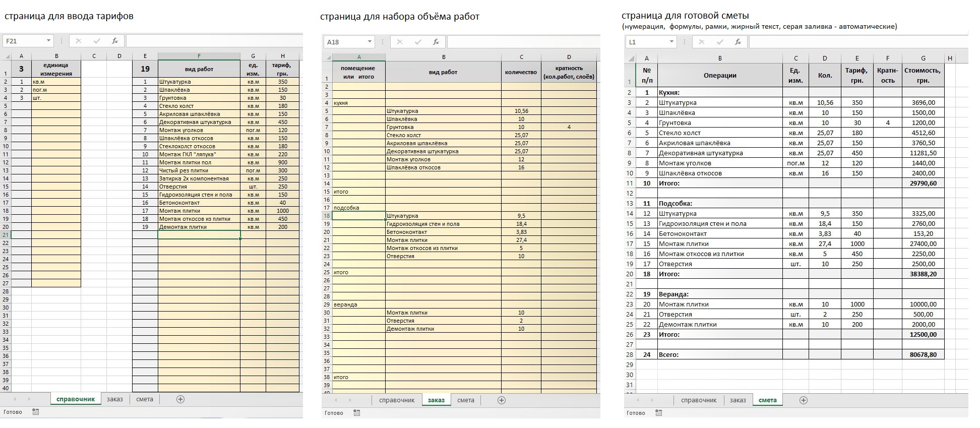Click Insert Function fx icon in right window
The image size is (980, 428).
pos(738,42)
